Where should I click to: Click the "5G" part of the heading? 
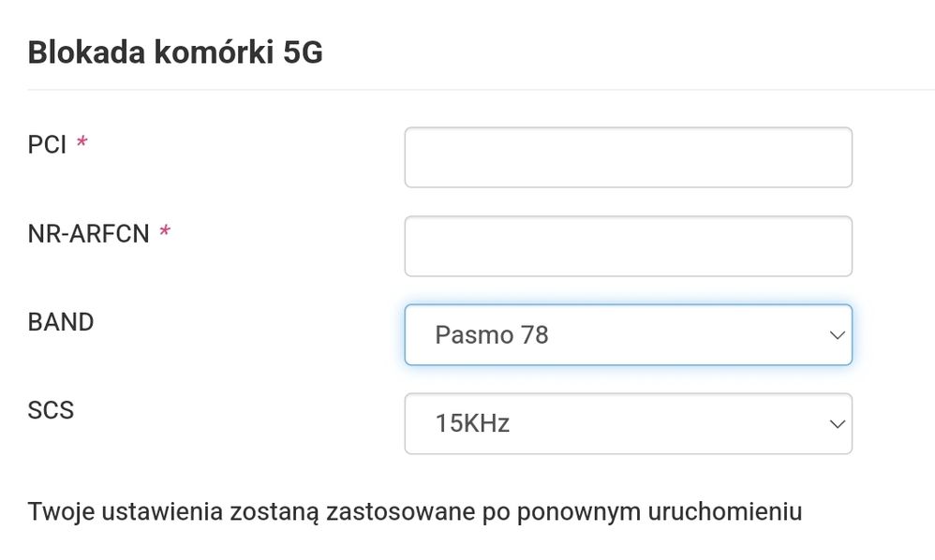coord(303,52)
